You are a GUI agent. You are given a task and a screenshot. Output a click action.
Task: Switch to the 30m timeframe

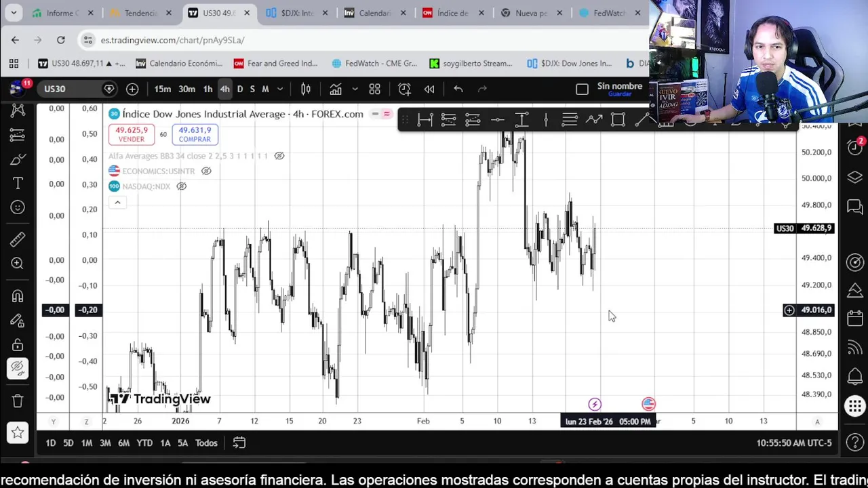[186, 89]
